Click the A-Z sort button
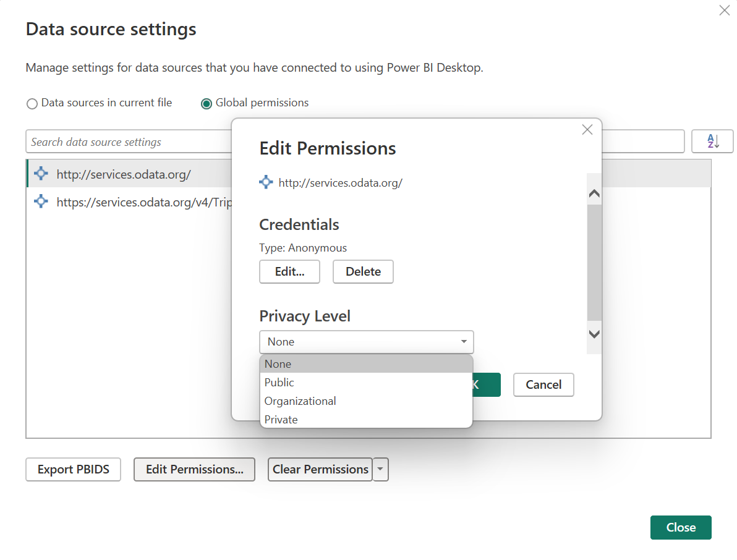The height and width of the screenshot is (560, 737). (x=712, y=141)
